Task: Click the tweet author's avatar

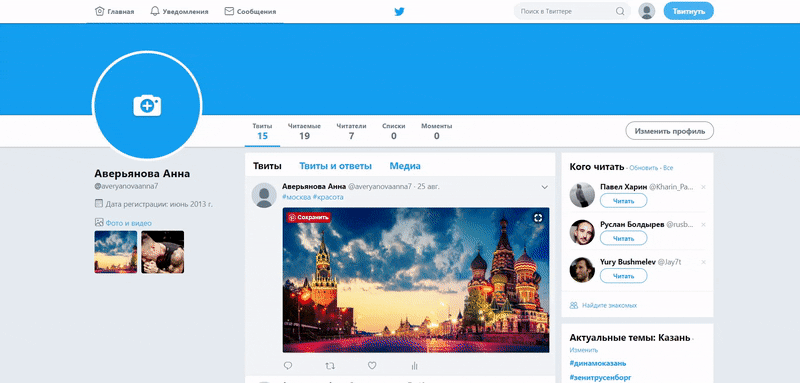Action: pyautogui.click(x=264, y=195)
